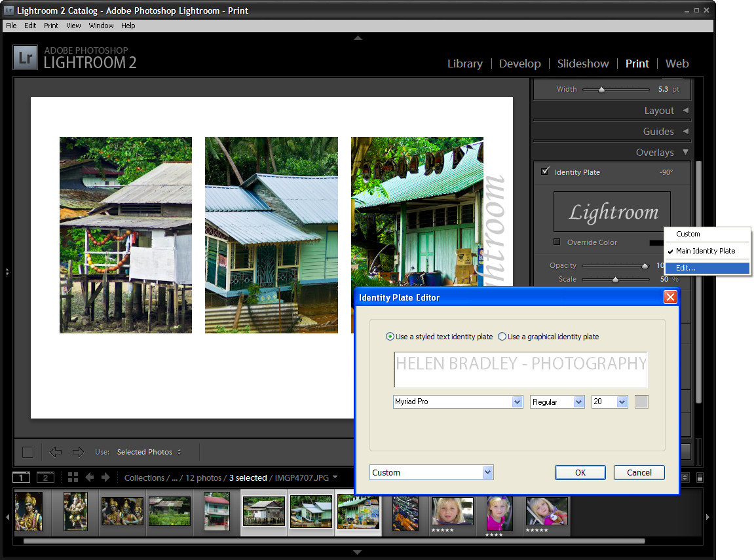The height and width of the screenshot is (560, 754).
Task: Navigate back arrow in filmstrip bar
Action: pyautogui.click(x=90, y=477)
